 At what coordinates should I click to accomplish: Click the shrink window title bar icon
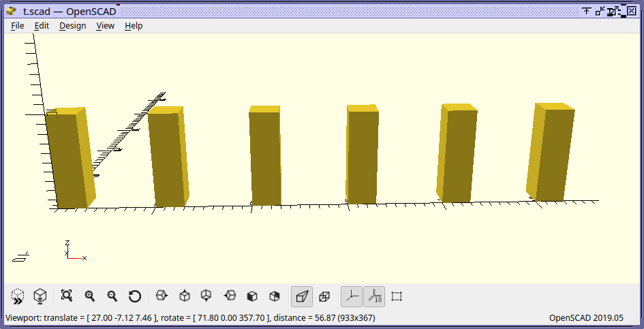click(x=600, y=11)
